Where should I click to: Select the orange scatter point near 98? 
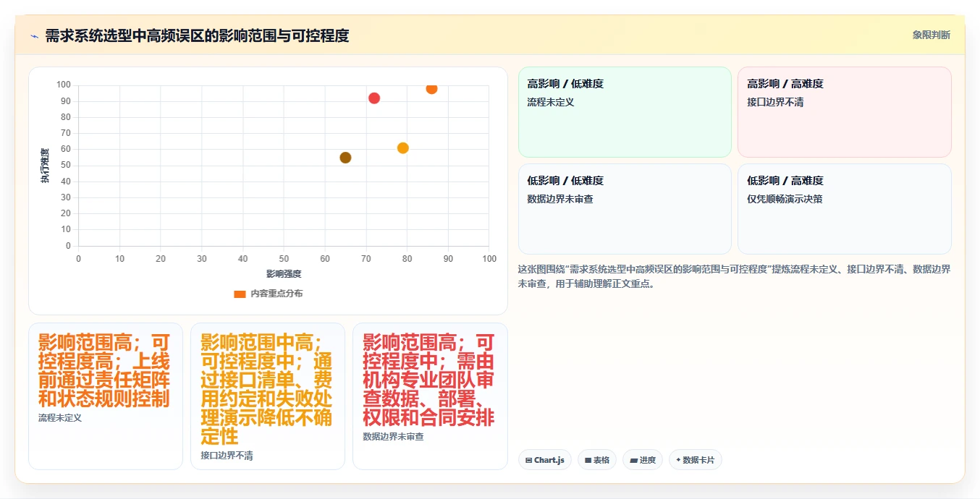point(431,88)
